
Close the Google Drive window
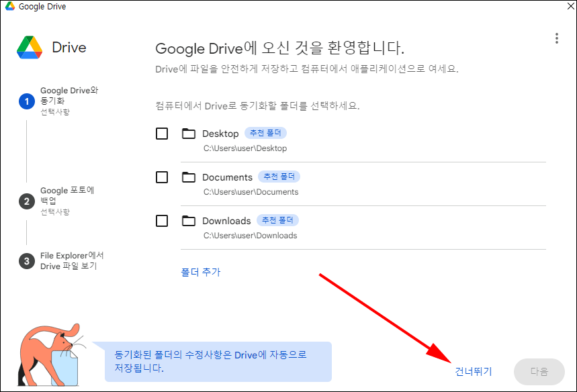coord(571,6)
